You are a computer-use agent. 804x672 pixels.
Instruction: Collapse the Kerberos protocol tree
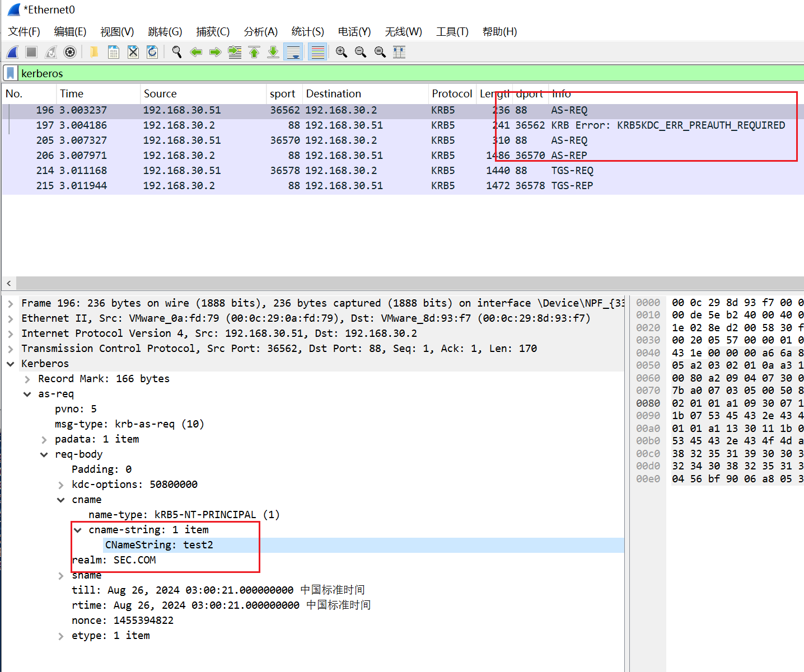10,364
